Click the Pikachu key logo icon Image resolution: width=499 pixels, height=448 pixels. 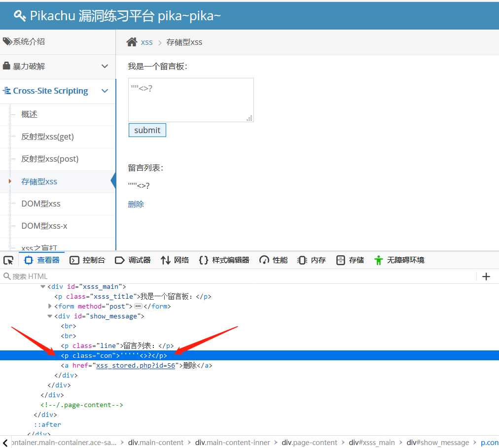tap(20, 15)
